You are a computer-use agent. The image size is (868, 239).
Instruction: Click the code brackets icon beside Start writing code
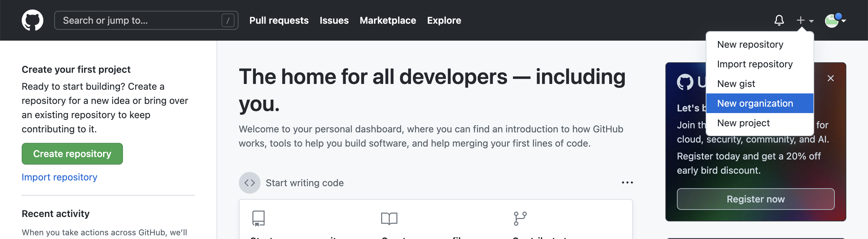250,182
